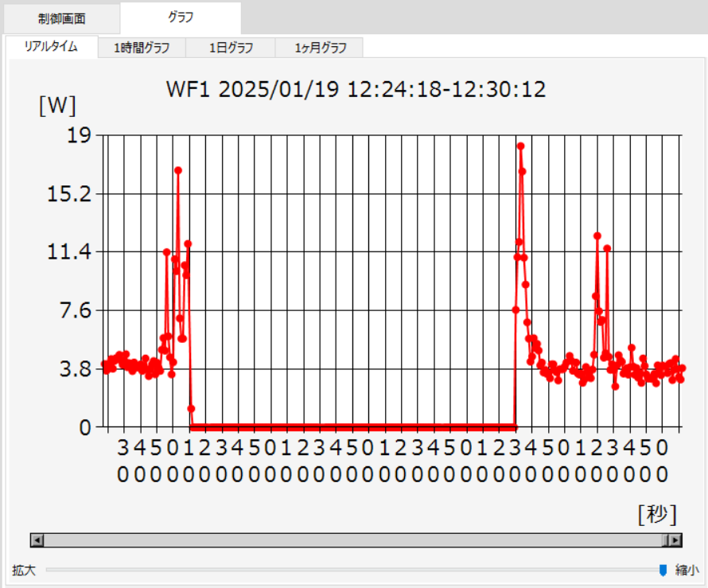Open the 1ヶ月グラフ tab

coord(320,48)
